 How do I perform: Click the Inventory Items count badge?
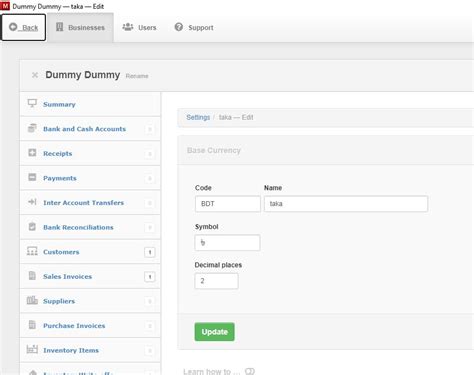coord(150,351)
